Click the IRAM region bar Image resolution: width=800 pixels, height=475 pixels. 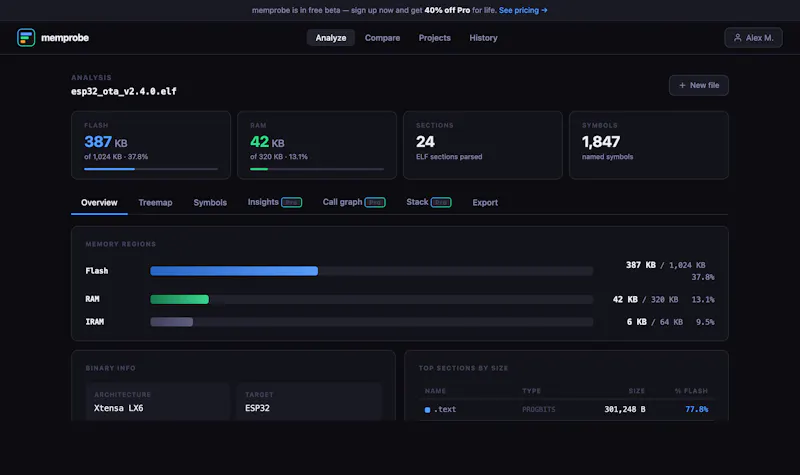(371, 322)
